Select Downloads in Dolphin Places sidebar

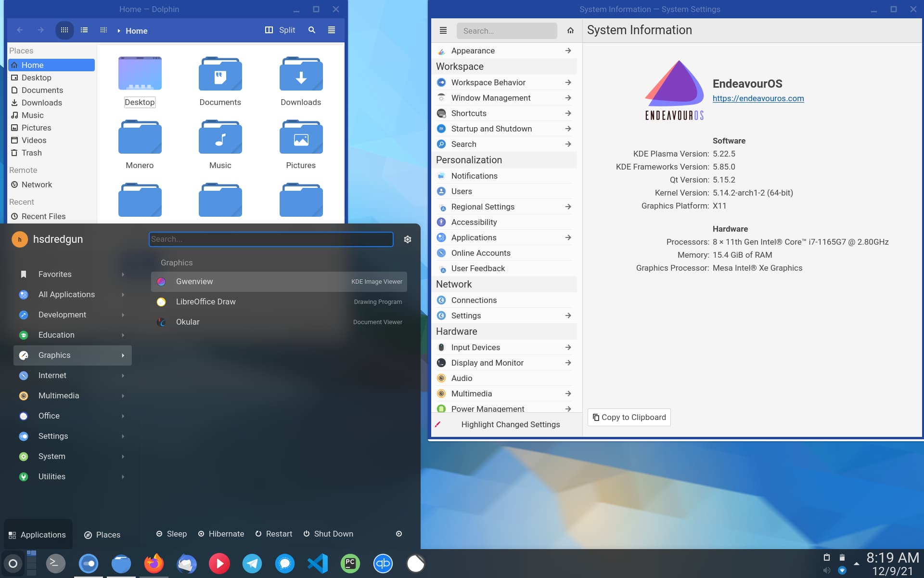coord(51,103)
